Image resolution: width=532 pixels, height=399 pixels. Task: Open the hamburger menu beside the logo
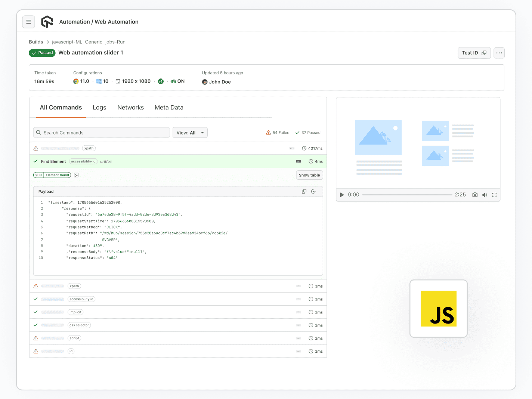29,22
